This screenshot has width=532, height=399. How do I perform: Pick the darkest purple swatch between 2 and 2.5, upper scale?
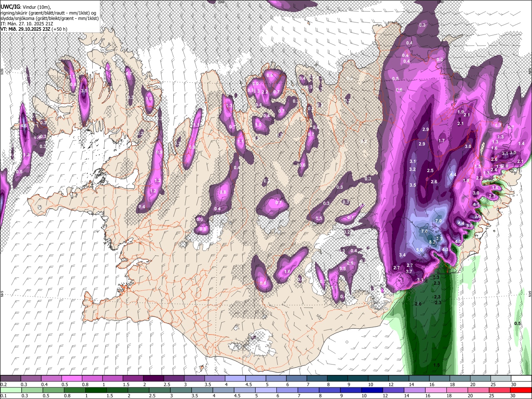(x=153, y=379)
